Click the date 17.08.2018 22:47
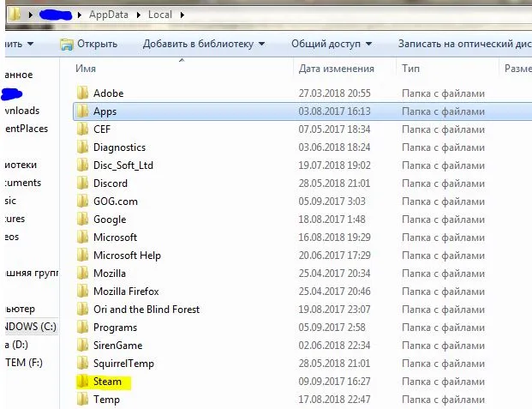 335,400
